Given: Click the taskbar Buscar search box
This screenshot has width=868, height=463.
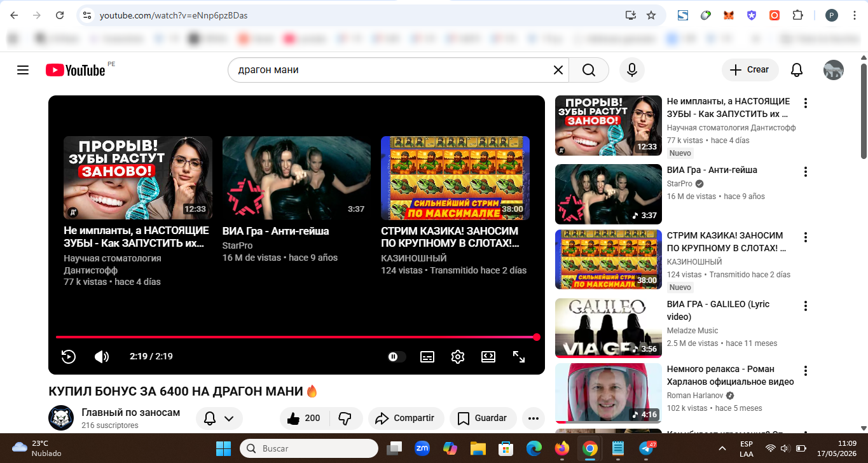Looking at the screenshot, I should pos(309,448).
